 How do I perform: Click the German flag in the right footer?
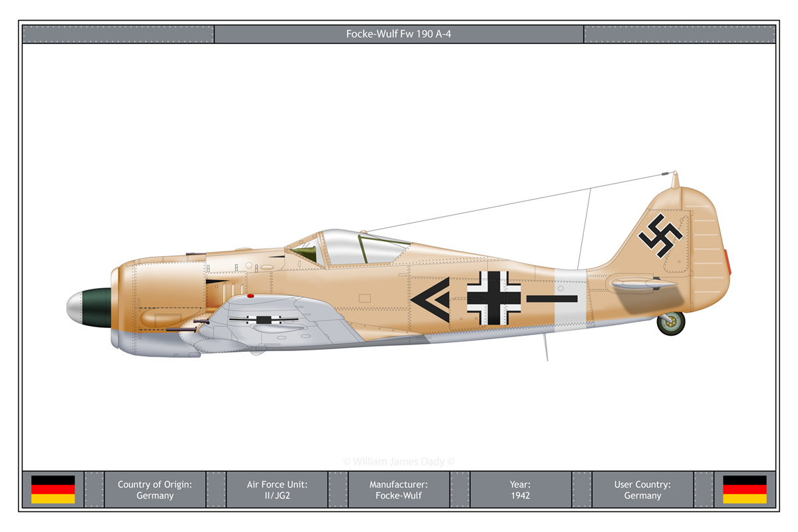tap(745, 489)
